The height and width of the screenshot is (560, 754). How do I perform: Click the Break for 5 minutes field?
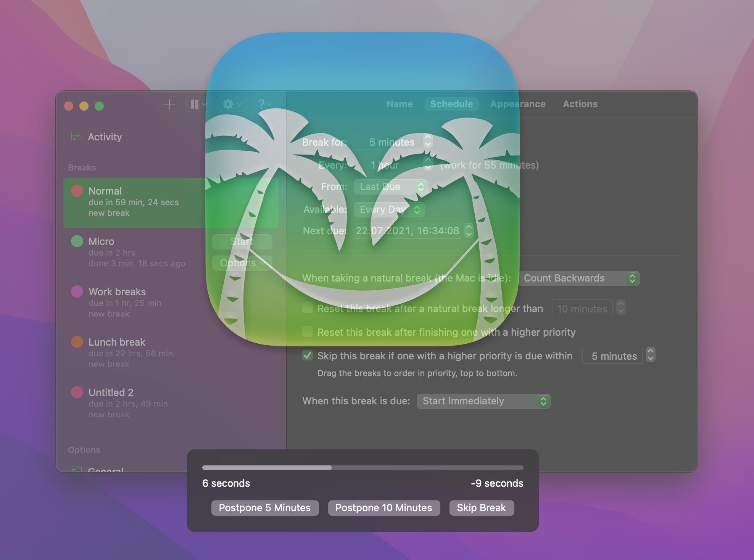pyautogui.click(x=387, y=142)
